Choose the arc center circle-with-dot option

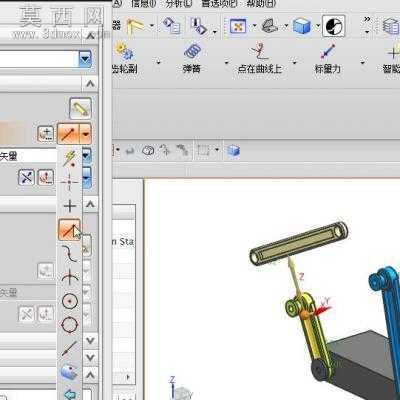coord(70,301)
